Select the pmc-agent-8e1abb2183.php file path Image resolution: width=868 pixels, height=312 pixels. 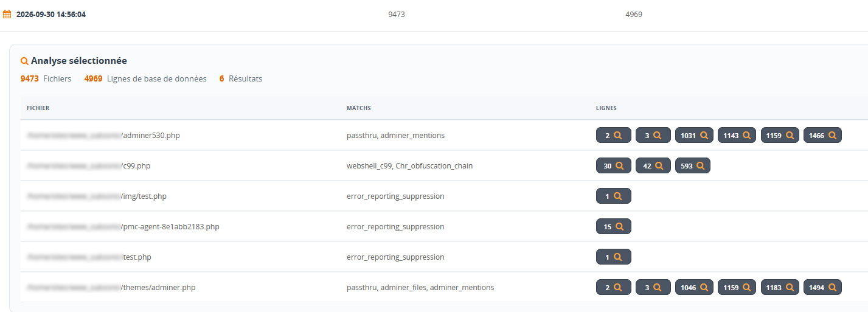[x=123, y=226]
